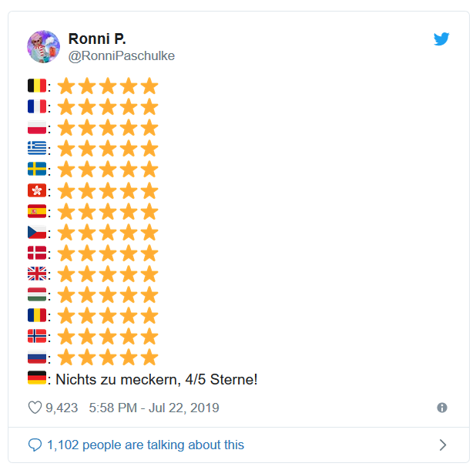
Task: Click the French flag emoji
Action: click(x=36, y=106)
